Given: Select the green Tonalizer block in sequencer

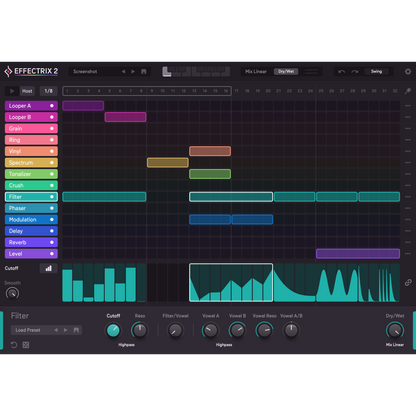Looking at the screenshot, I should pos(210,174).
